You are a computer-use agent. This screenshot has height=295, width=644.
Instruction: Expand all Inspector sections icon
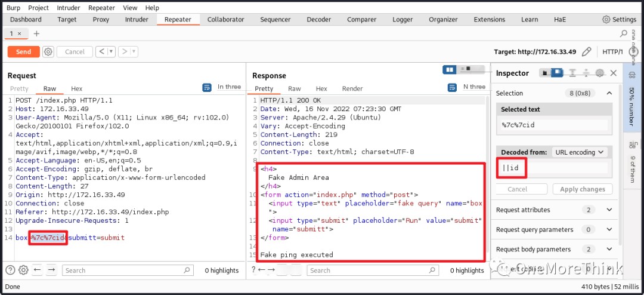(x=572, y=73)
